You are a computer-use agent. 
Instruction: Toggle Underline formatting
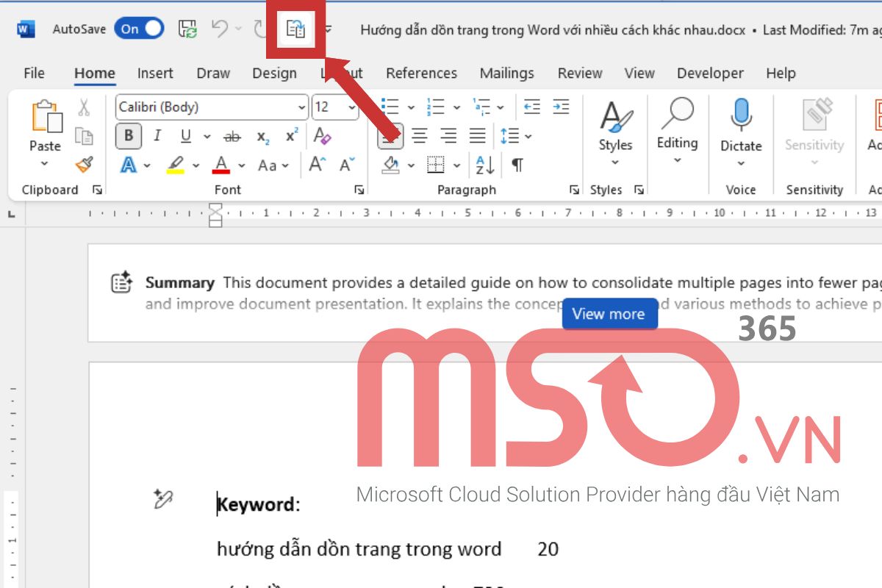click(186, 136)
